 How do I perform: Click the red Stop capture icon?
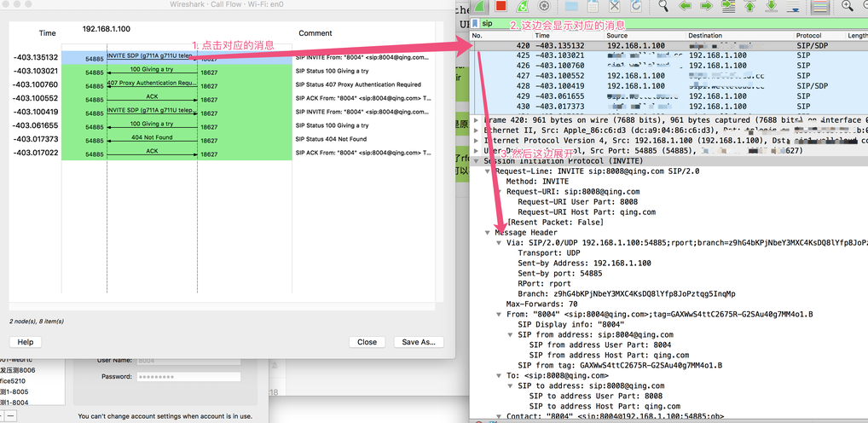tap(501, 6)
